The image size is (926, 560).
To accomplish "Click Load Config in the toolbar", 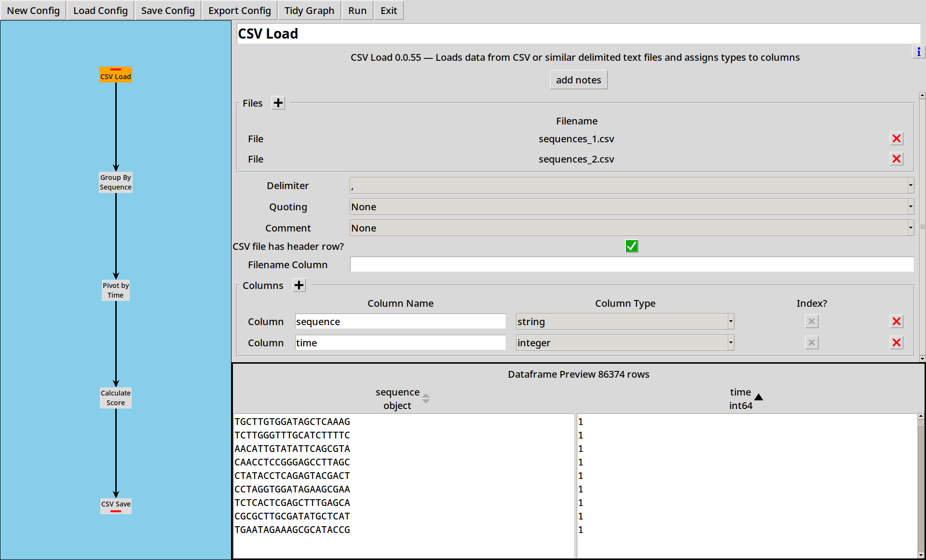I will (x=100, y=11).
